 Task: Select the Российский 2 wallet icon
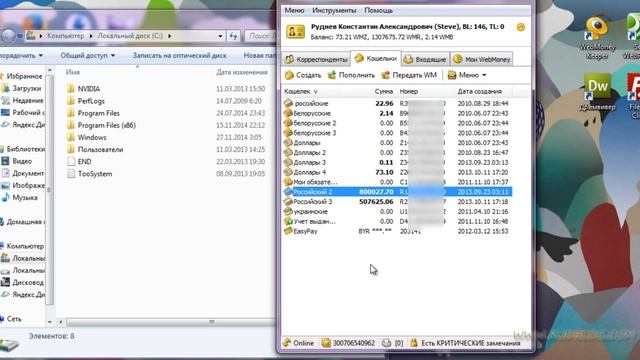289,191
